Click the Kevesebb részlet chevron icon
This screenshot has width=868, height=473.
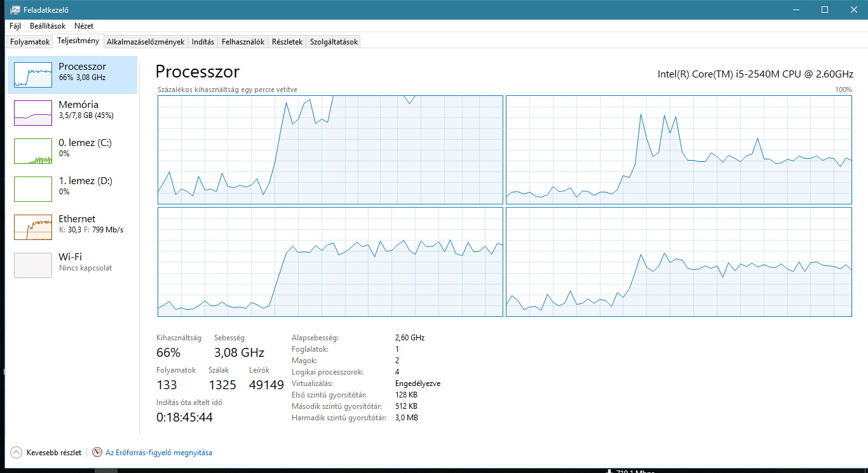(16, 453)
